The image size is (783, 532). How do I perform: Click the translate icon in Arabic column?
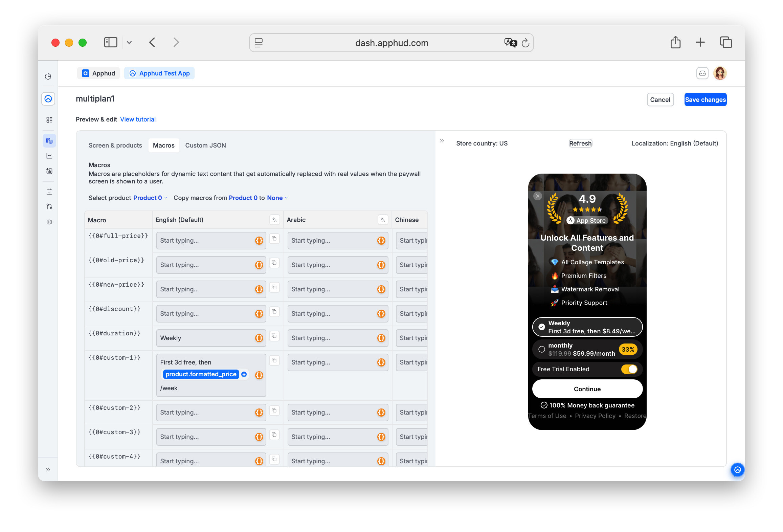coord(383,220)
